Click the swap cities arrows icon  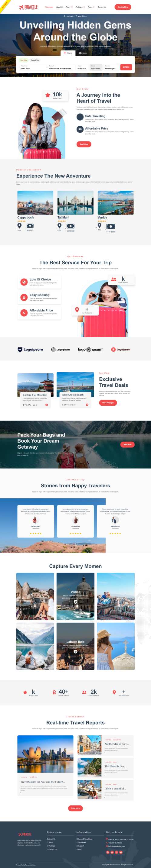(x=47, y=67)
